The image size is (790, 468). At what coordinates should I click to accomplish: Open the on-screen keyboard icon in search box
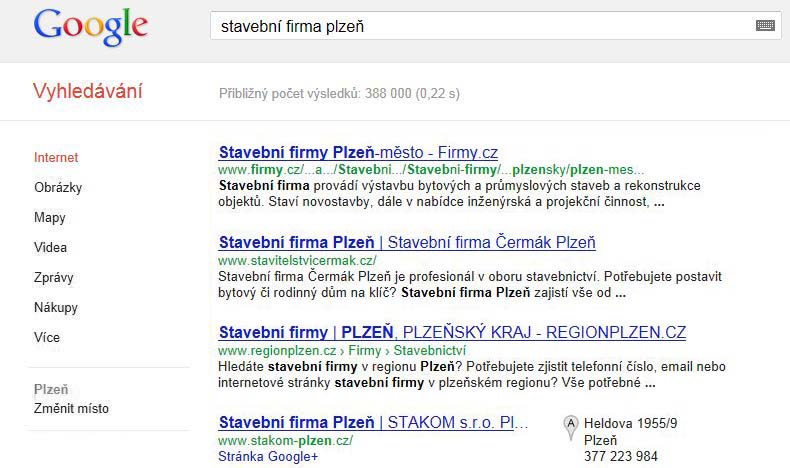(x=765, y=25)
